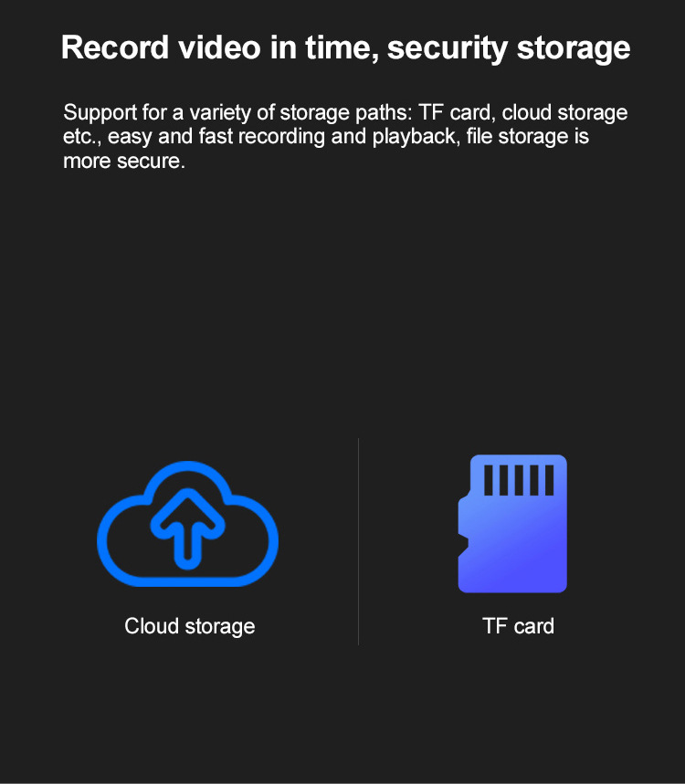The image size is (685, 784).
Task: Click the word "Record" in the heading
Action: [x=115, y=47]
